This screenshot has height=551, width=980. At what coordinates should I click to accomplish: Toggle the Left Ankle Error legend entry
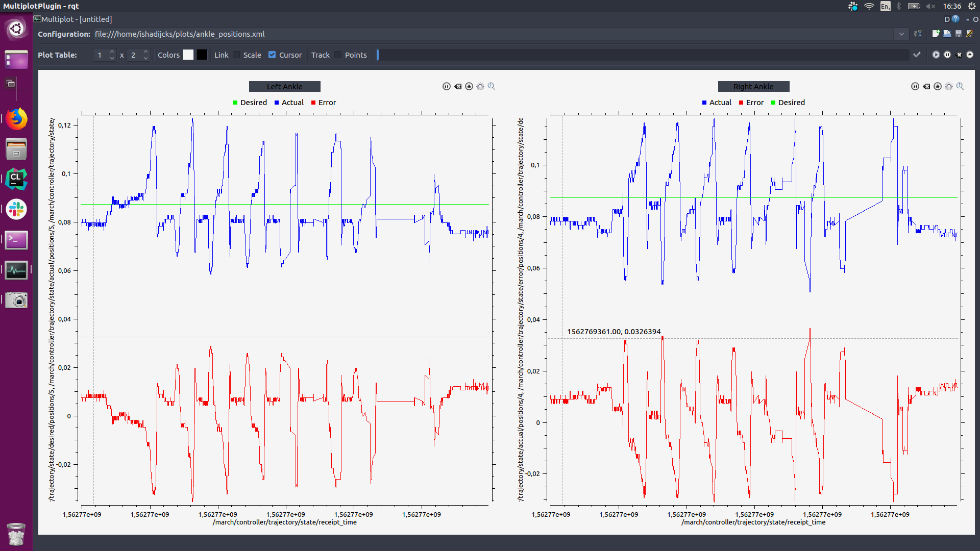[x=324, y=103]
